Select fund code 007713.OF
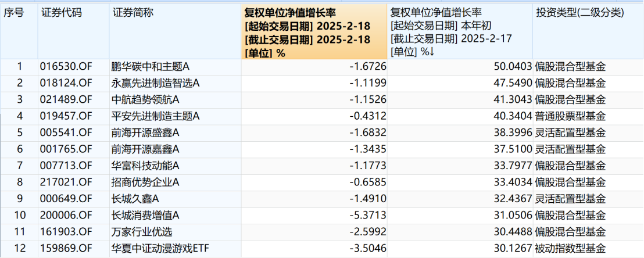This screenshot has height=258, width=644. click(x=66, y=166)
